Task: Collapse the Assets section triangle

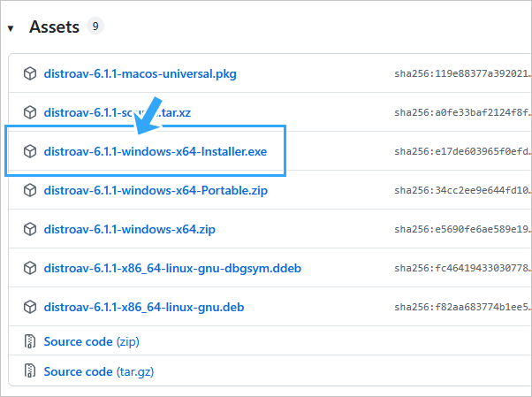Action: [11, 28]
